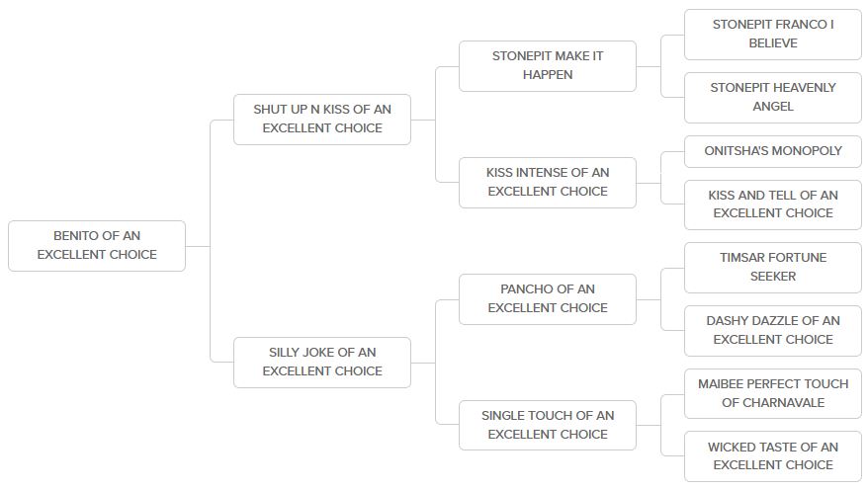This screenshot has width=868, height=491.
Task: Click the connector line right of Benito node
Action: click(198, 246)
